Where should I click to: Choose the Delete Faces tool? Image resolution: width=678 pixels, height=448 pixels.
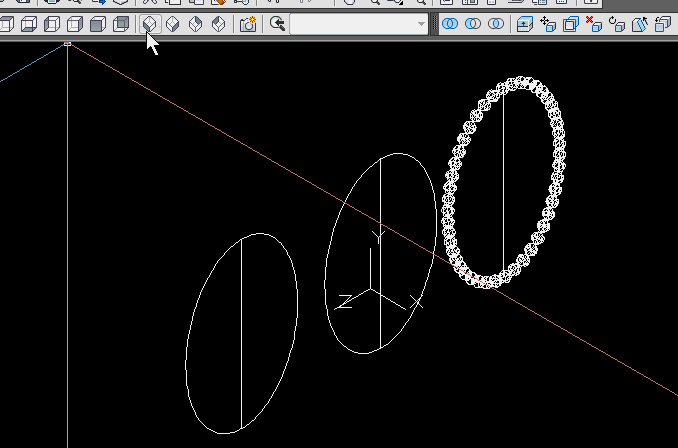tap(593, 23)
